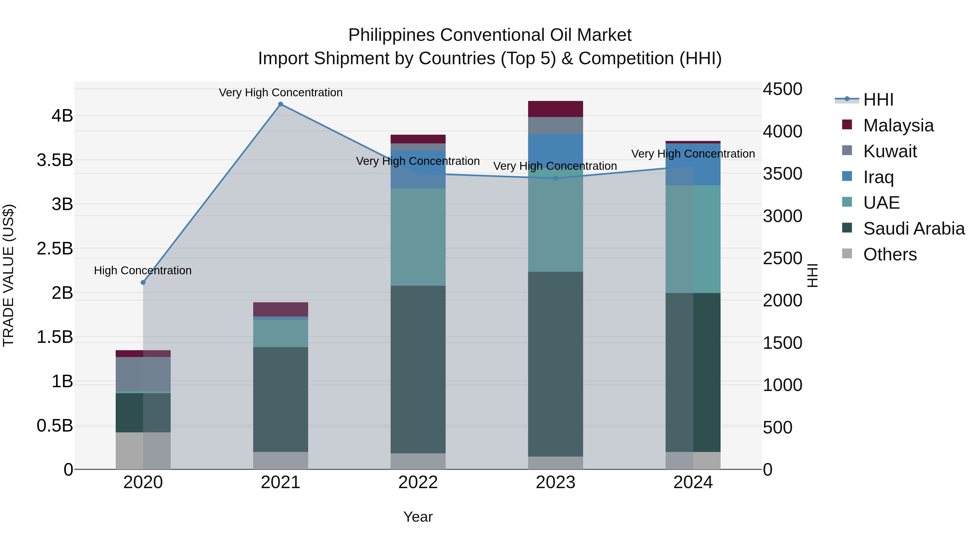Select the UAE segment of 2022 bar
The width and height of the screenshot is (980, 551).
(x=418, y=237)
